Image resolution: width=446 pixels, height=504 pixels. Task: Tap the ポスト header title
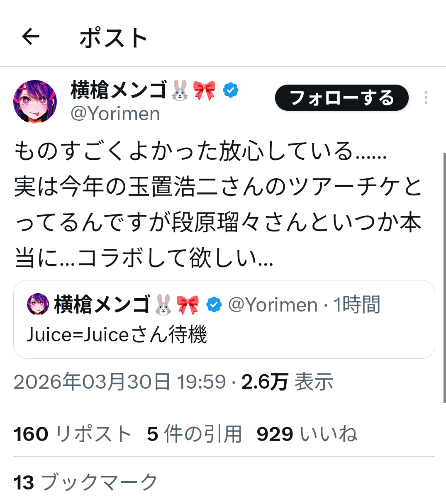pos(114,37)
